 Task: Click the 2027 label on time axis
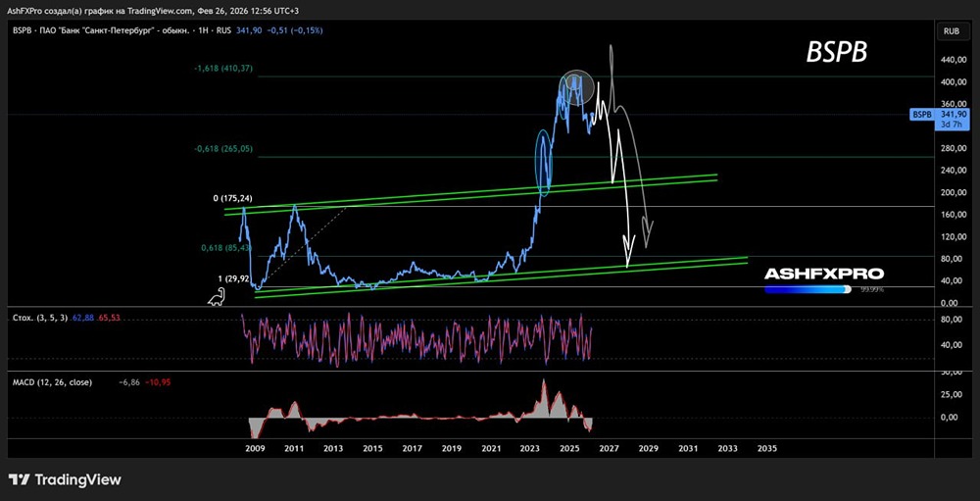609,448
